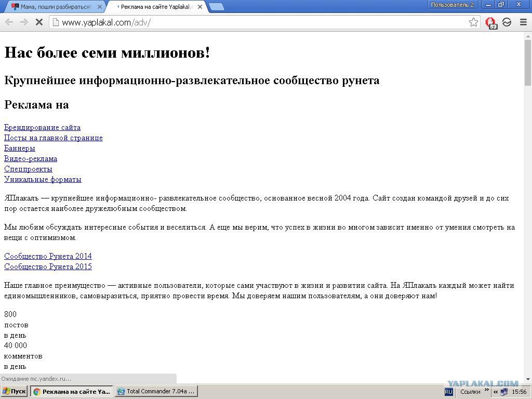Restore down the Chrome window

(x=501, y=5)
